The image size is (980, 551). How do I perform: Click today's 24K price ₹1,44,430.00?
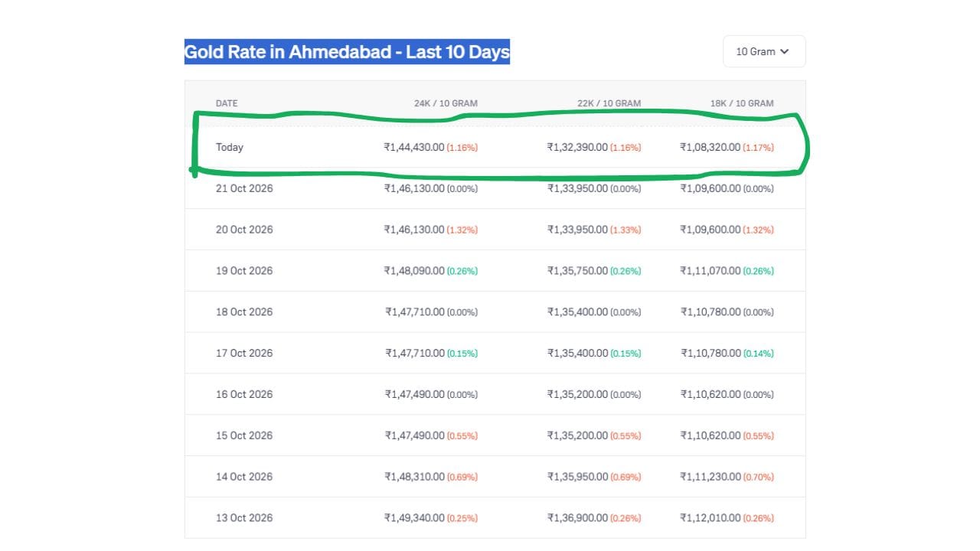[414, 147]
